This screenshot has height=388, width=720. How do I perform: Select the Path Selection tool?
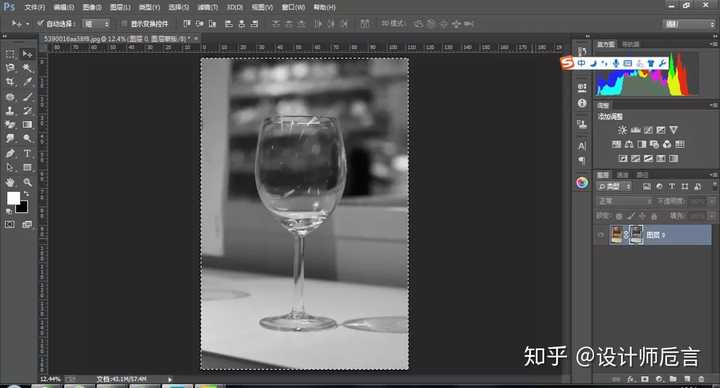(x=10, y=168)
